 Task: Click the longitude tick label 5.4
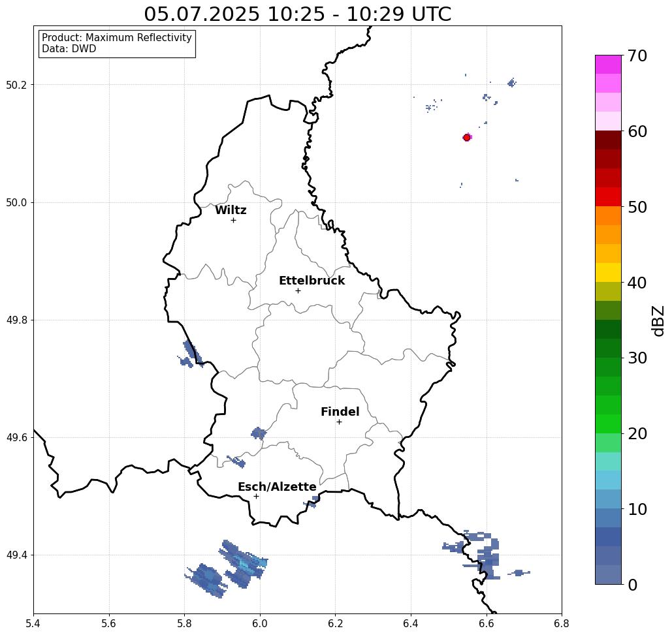point(33,624)
